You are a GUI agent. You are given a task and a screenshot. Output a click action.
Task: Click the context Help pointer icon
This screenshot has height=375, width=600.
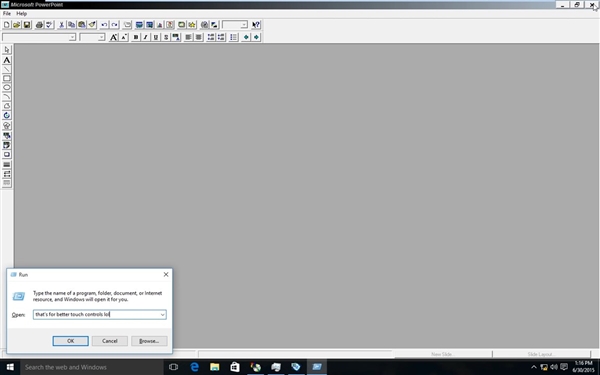pyautogui.click(x=256, y=25)
